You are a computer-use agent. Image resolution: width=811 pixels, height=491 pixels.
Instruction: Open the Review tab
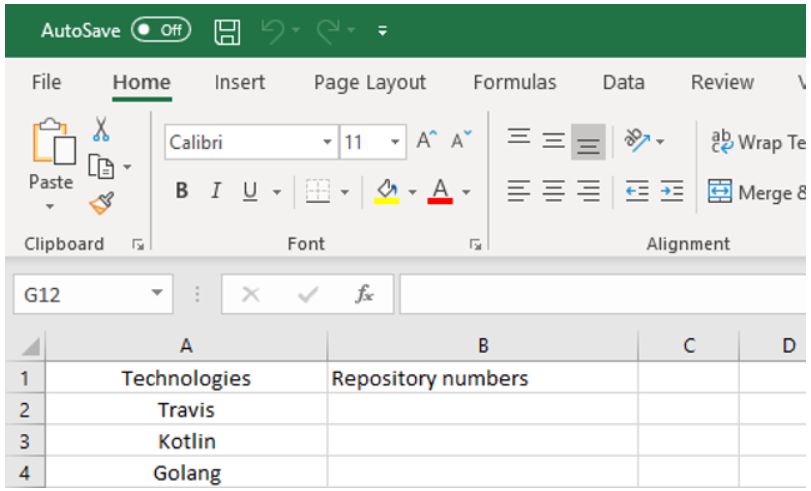pyautogui.click(x=722, y=82)
